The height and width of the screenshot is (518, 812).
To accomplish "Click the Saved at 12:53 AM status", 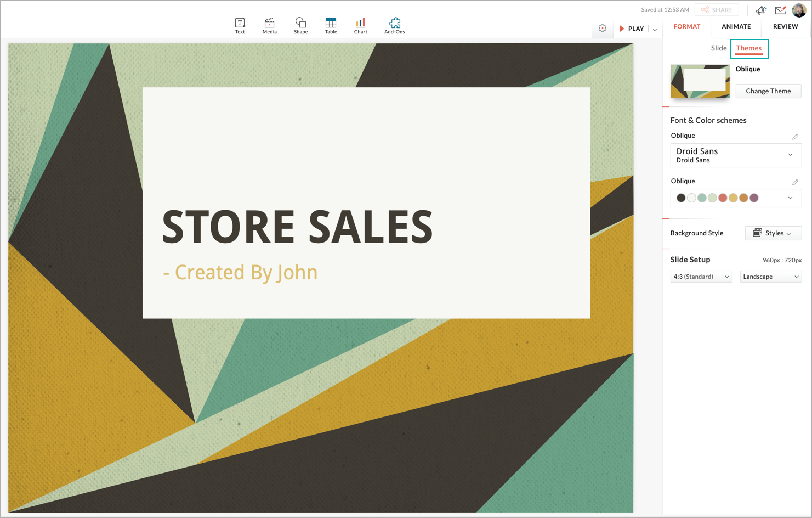I will coord(665,10).
